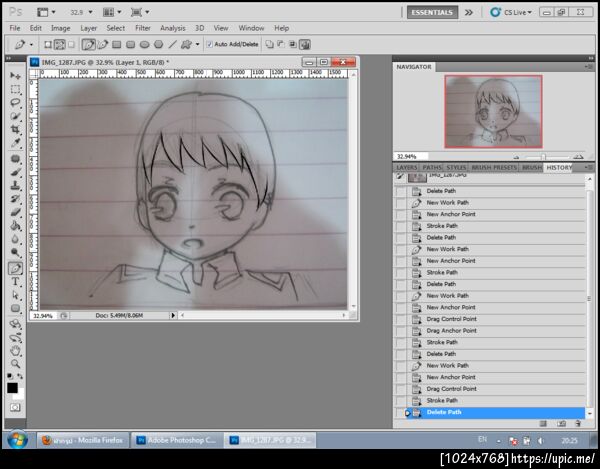Screen dimensions: 600x469
Task: Set history brush source beside Drag Anchor Point
Action: coord(401,331)
